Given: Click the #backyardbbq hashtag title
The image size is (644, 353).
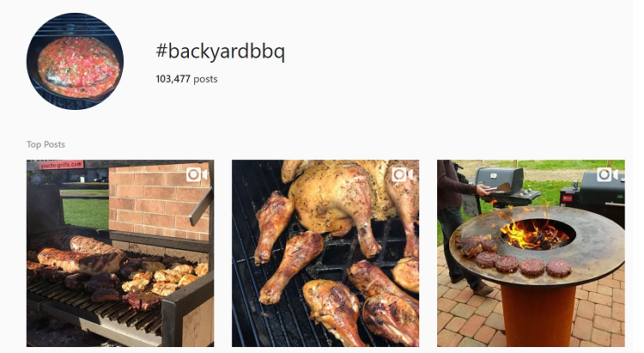Looking at the screenshot, I should click(220, 52).
